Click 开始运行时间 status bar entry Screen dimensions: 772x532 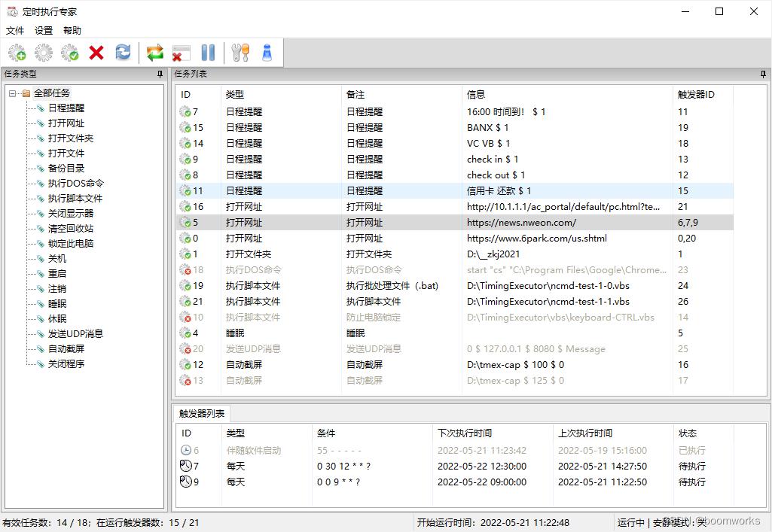pyautogui.click(x=493, y=523)
